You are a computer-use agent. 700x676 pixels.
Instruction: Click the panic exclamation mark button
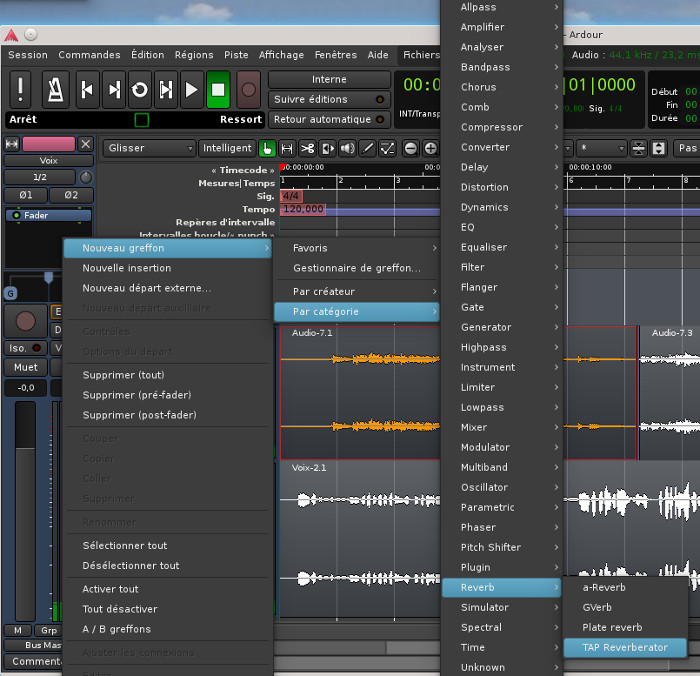pos(22,90)
